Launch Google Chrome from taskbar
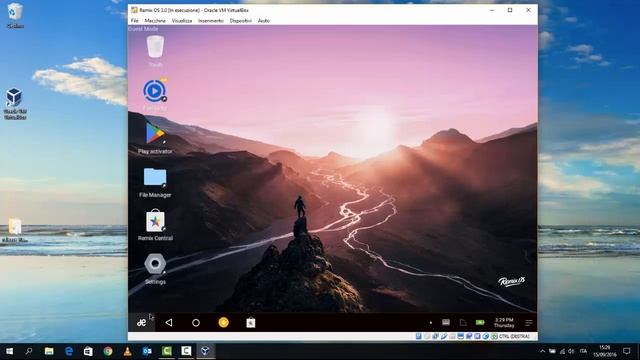This screenshot has height=360, width=640. (108, 351)
